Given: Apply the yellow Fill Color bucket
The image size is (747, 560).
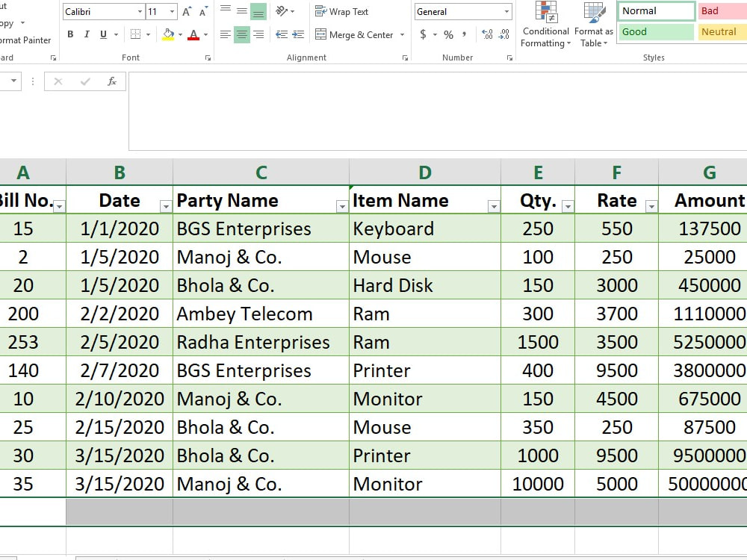Looking at the screenshot, I should pyautogui.click(x=168, y=34).
